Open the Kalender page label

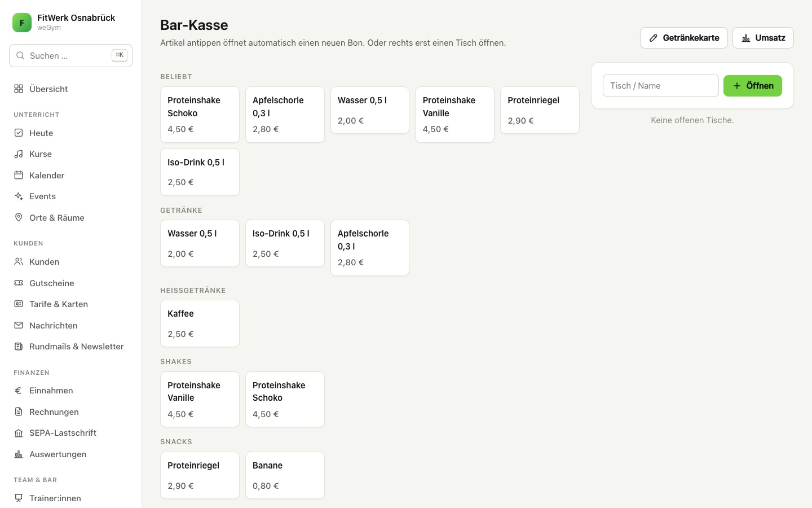(x=47, y=175)
